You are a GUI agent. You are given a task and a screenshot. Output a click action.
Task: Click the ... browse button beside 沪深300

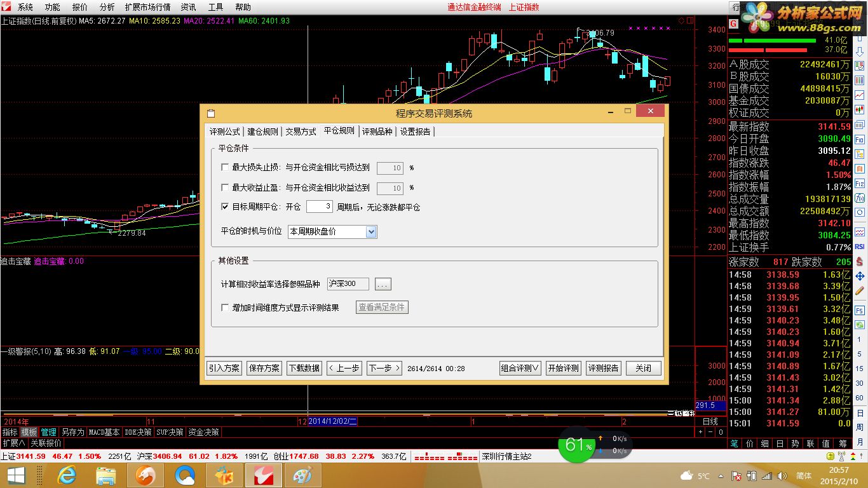[x=383, y=284]
